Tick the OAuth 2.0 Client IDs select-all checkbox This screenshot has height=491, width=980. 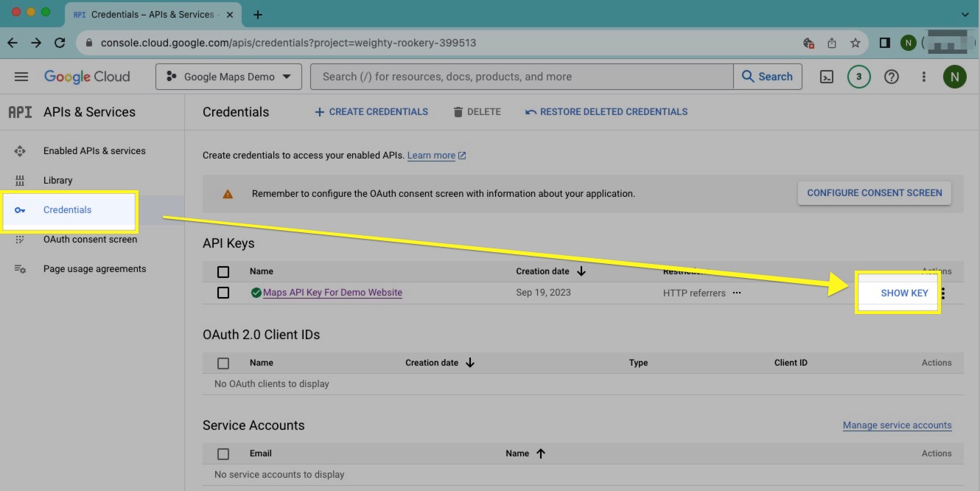pyautogui.click(x=223, y=363)
